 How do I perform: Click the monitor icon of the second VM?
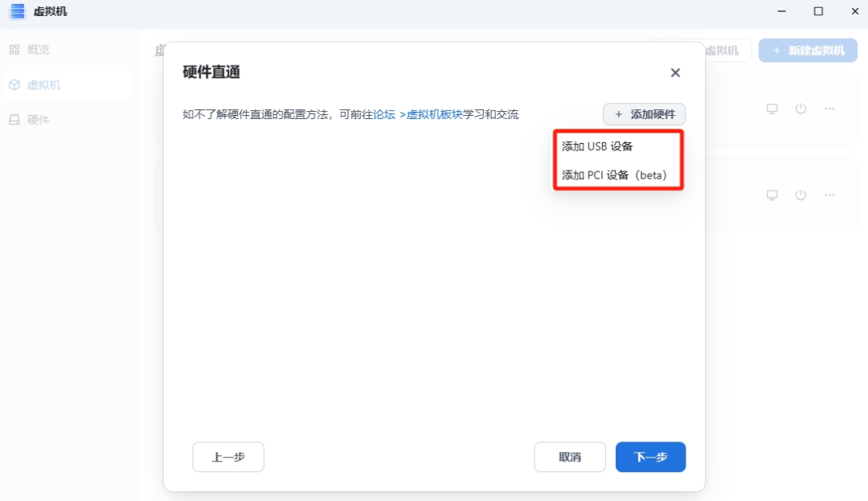click(x=772, y=195)
